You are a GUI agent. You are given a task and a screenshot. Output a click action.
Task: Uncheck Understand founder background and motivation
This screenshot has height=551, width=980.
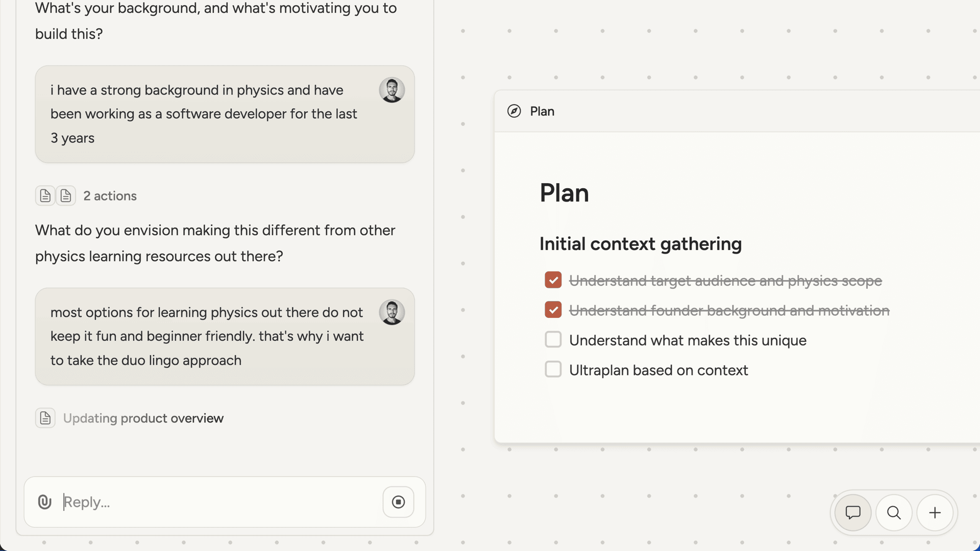tap(553, 310)
